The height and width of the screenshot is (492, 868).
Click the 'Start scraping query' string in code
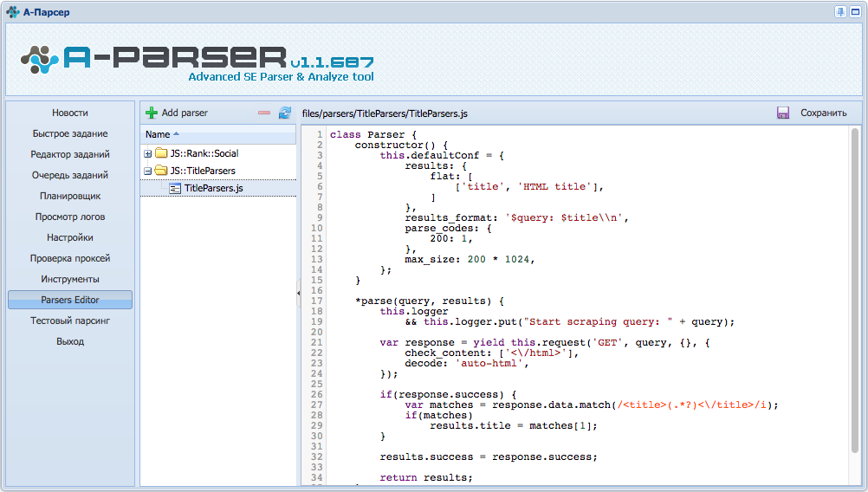[598, 321]
